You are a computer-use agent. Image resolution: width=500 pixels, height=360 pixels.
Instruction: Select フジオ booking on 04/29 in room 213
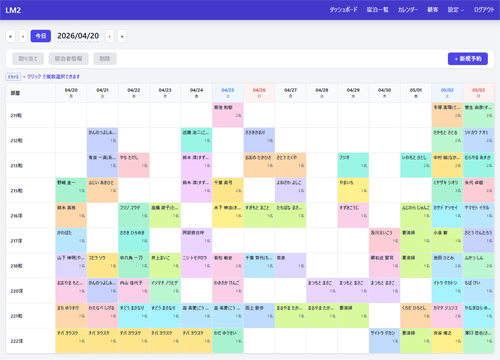353,165
